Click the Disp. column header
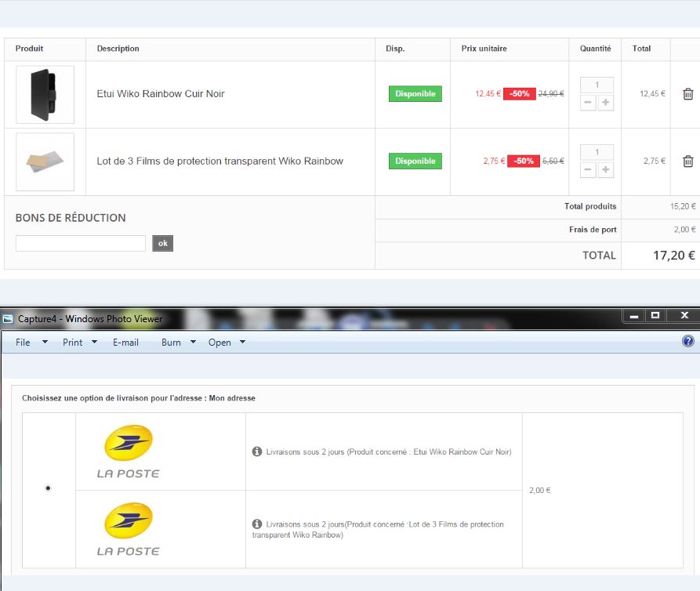Image resolution: width=700 pixels, height=591 pixels. click(395, 49)
